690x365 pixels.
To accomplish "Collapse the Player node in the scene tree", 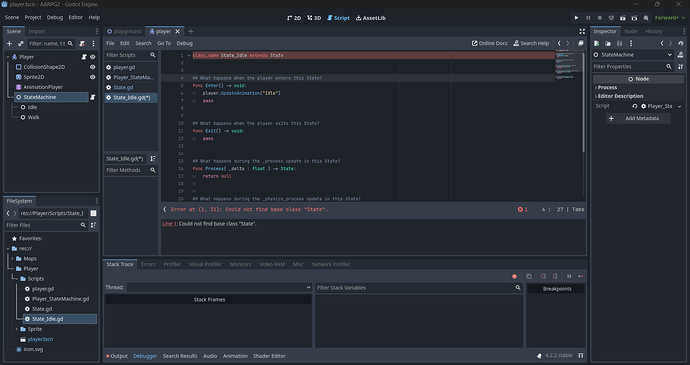I will [8, 57].
